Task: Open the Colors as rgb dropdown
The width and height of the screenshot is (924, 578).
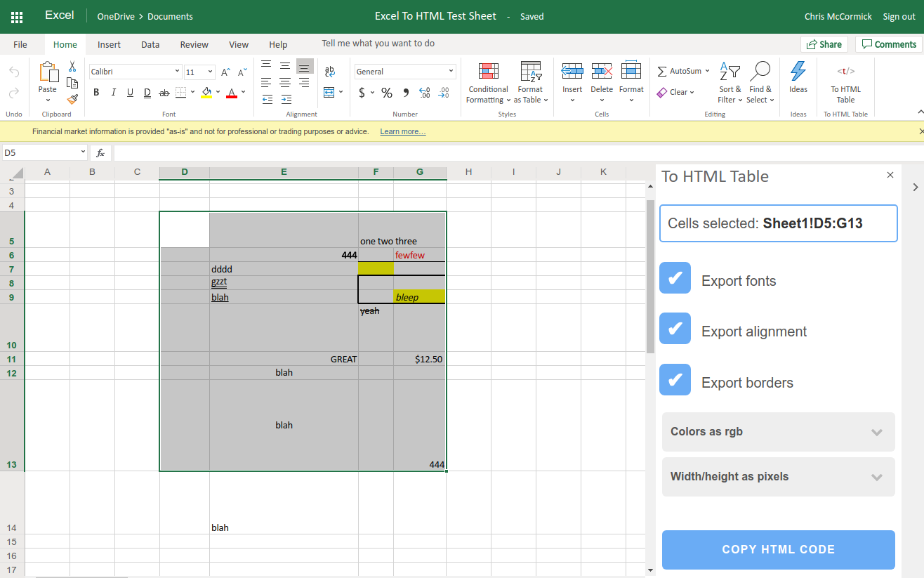Action: (777, 431)
